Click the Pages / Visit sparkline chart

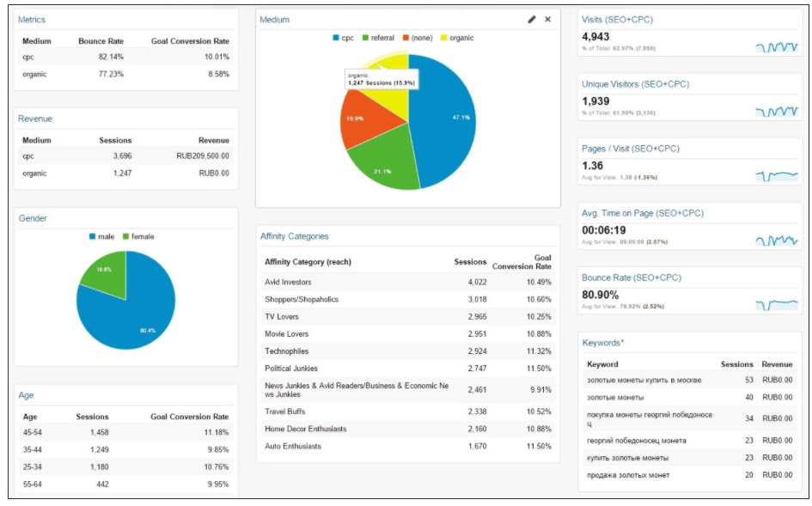[x=777, y=175]
